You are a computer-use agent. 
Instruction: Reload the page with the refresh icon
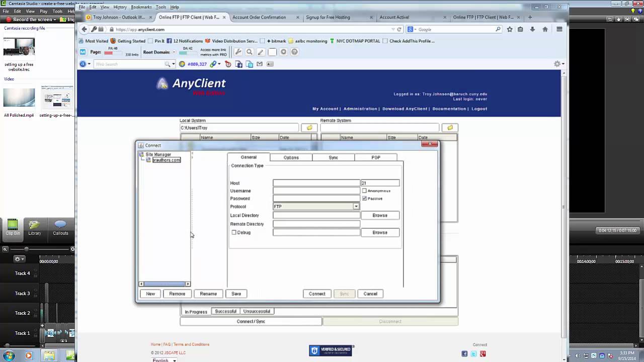[x=399, y=29]
